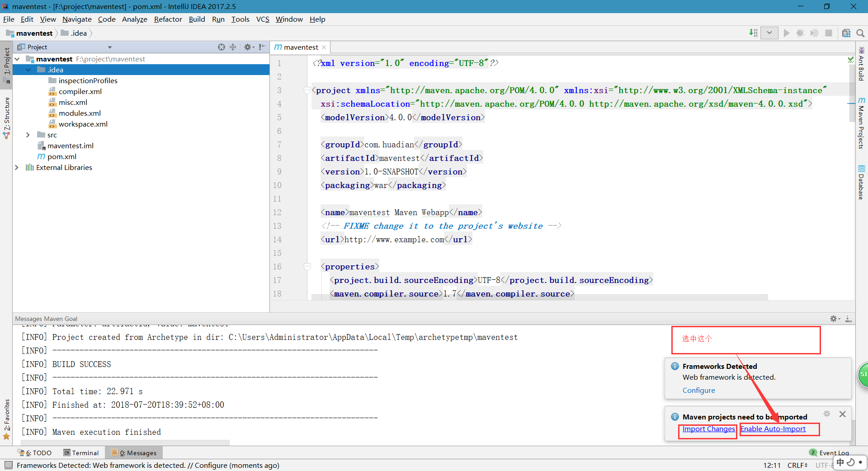Image resolution: width=868 pixels, height=471 pixels.
Task: Click the CRLF line separator selector
Action: [x=797, y=465]
